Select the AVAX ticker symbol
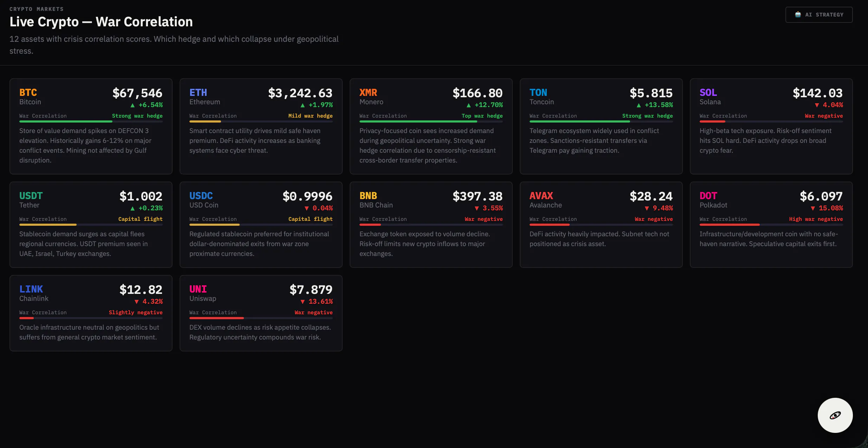 [x=541, y=196]
